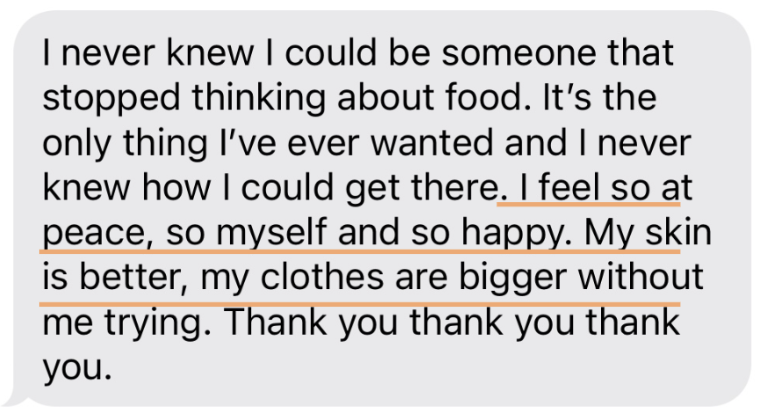The image size is (764, 420).
Task: Select the word 'myself' in the message
Action: click(x=271, y=234)
